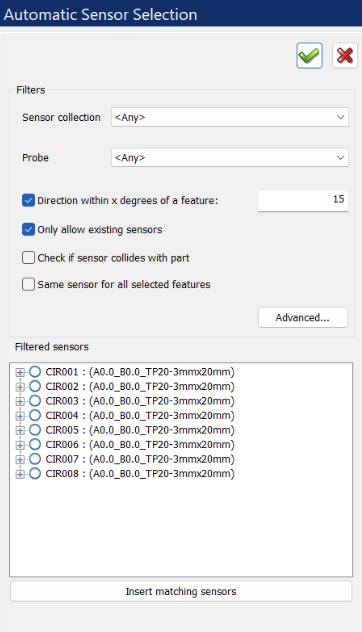Expand the CIR008 tree node

(x=20, y=474)
